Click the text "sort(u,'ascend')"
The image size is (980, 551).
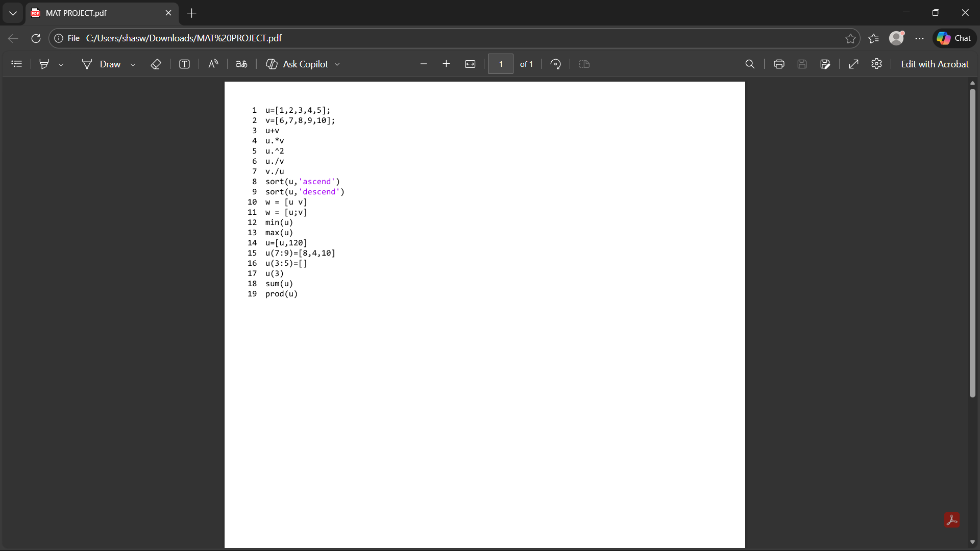[302, 182]
